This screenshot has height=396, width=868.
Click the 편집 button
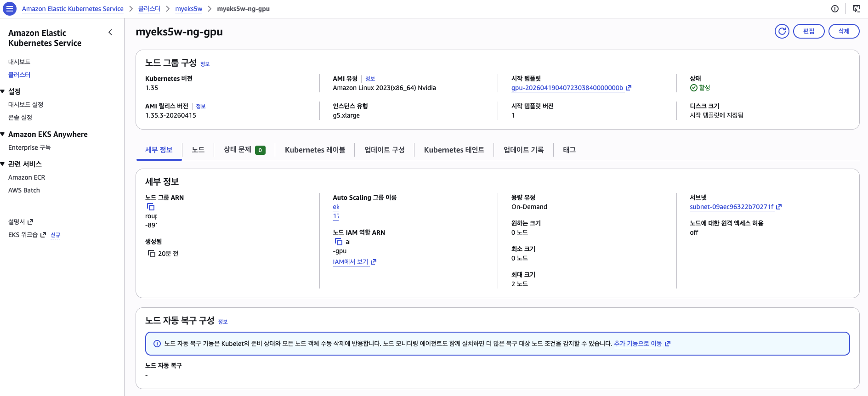point(809,31)
